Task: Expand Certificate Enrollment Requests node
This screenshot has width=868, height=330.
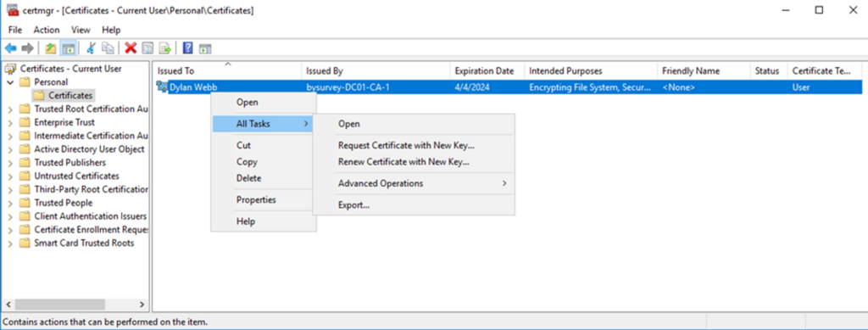Action: 10,230
